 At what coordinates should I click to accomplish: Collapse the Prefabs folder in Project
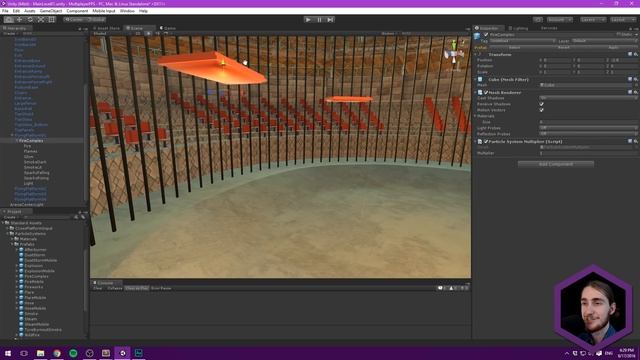pos(12,244)
